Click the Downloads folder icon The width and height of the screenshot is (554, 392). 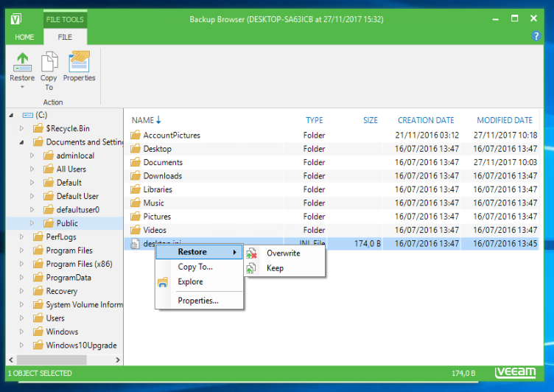(135, 175)
